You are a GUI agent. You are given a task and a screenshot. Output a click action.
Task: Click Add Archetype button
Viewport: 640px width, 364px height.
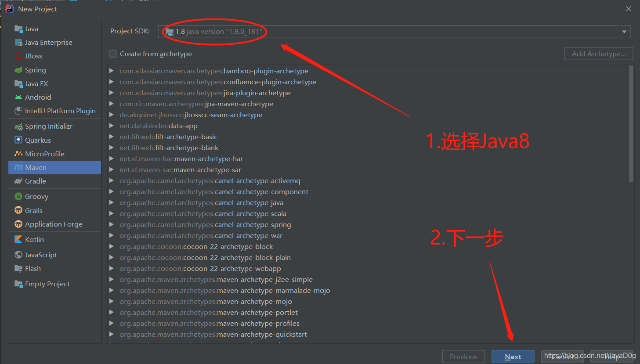(598, 54)
